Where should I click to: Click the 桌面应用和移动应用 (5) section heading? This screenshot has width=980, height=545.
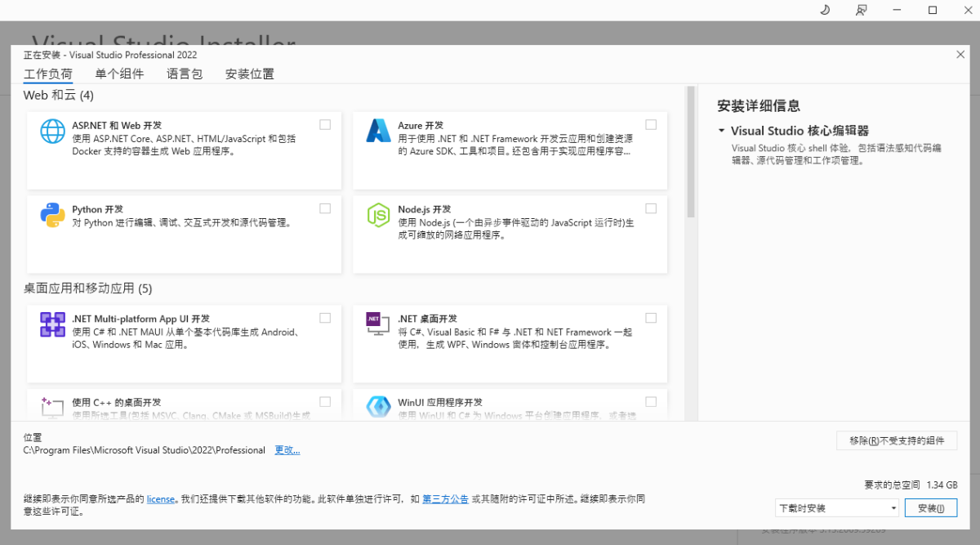click(88, 288)
